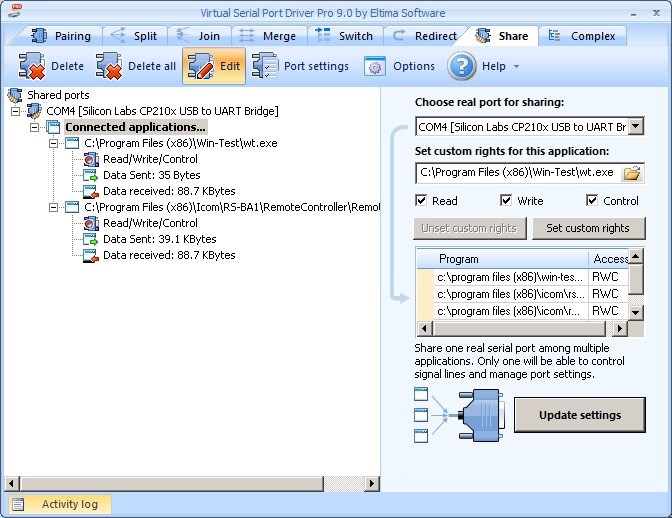Screen dimensions: 672x518
Task: Click Data Sent icon under RemoteController
Action: coord(91,239)
